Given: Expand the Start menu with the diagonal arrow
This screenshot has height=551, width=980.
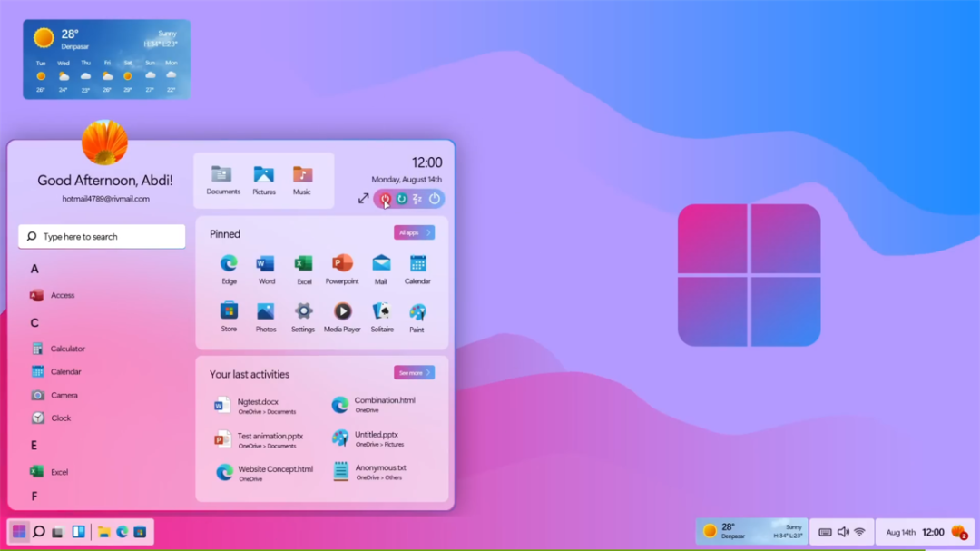Looking at the screenshot, I should [x=364, y=198].
